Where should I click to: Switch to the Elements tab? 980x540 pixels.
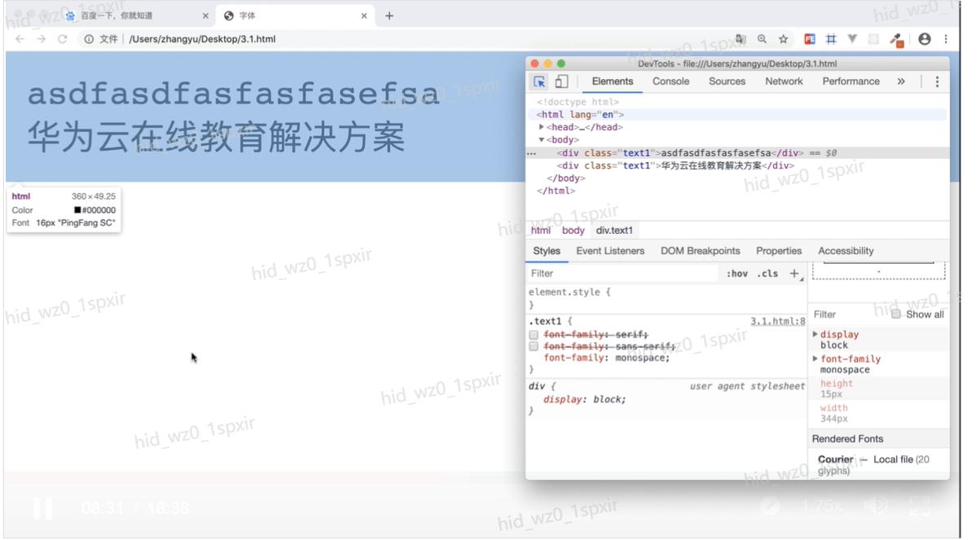click(x=613, y=81)
